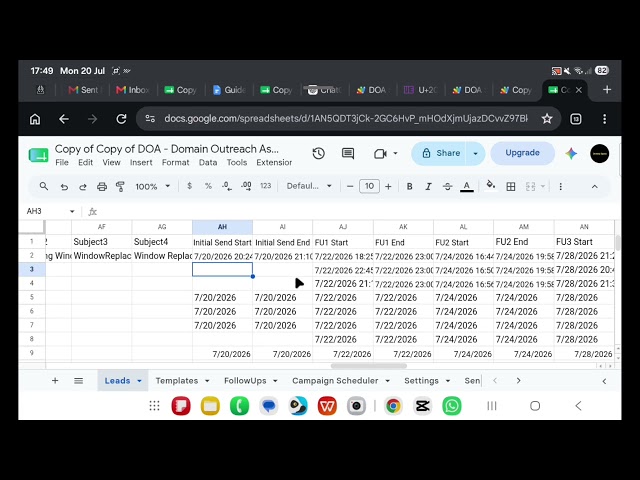The width and height of the screenshot is (640, 480).
Task: Open more number formats 123
Action: click(266, 186)
